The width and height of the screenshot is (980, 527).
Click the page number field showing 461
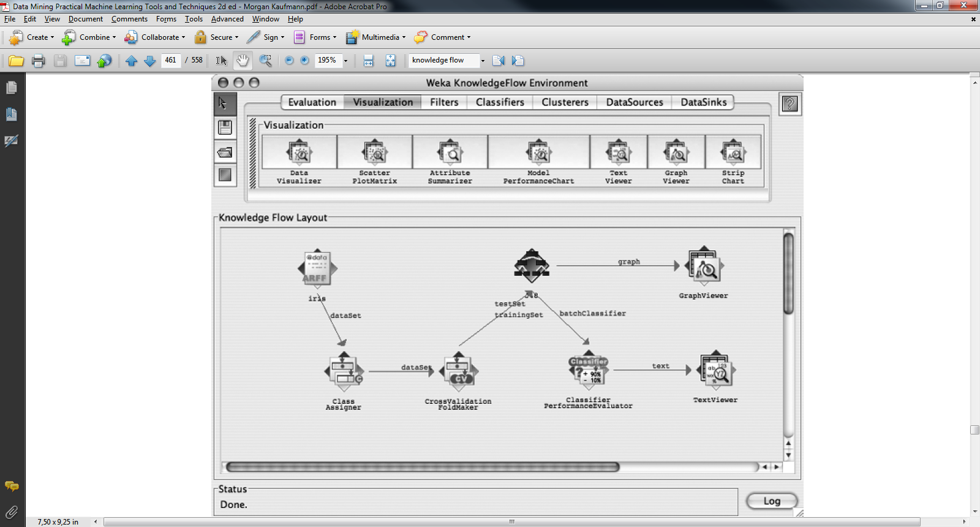coord(171,60)
